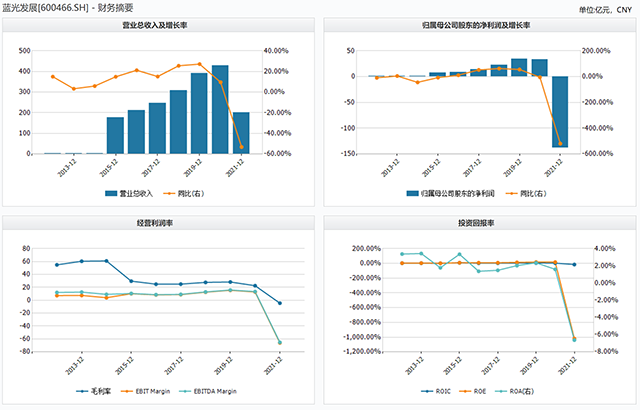
Task: Select the 经营利润率 panel header
Action: coord(158,223)
